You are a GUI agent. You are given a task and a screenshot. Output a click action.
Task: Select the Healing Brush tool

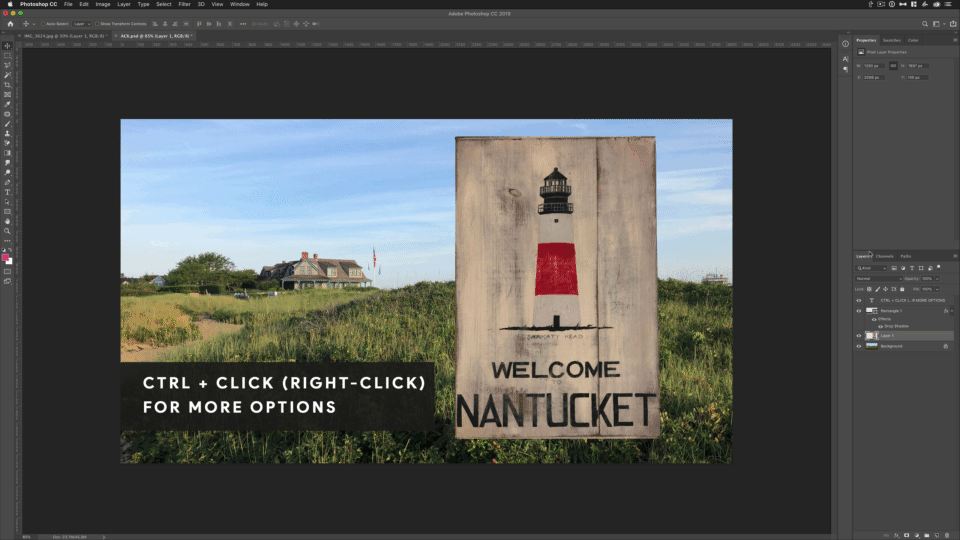pyautogui.click(x=7, y=114)
